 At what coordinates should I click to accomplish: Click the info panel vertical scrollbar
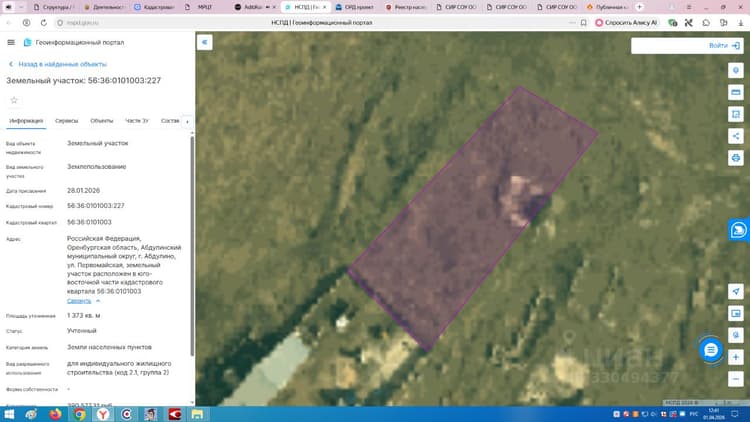point(192,246)
